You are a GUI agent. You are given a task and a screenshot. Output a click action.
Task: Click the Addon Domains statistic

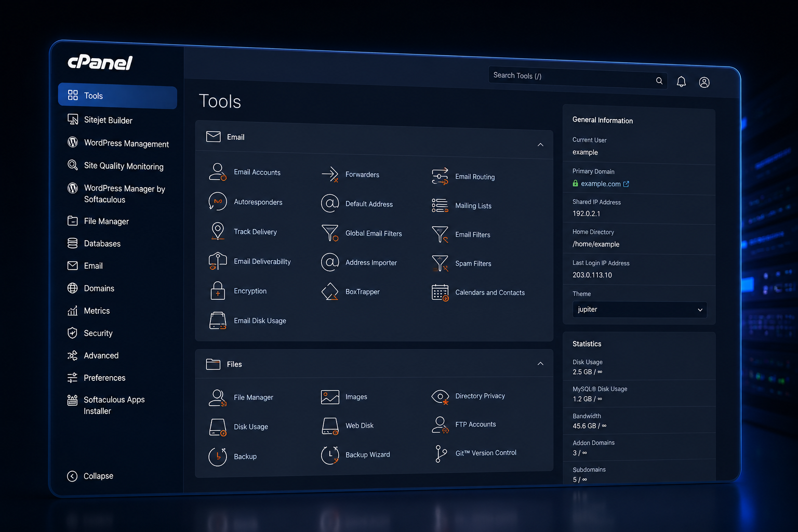pyautogui.click(x=593, y=448)
